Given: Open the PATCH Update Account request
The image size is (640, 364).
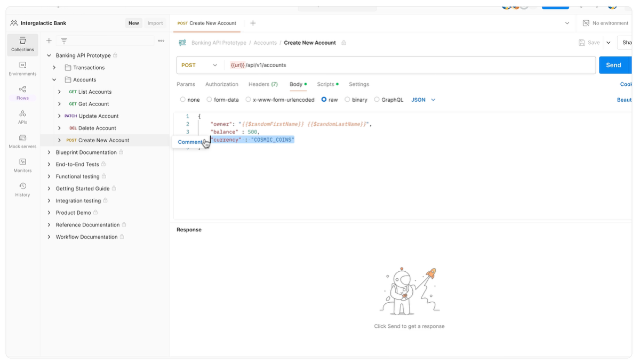Looking at the screenshot, I should pyautogui.click(x=91, y=116).
